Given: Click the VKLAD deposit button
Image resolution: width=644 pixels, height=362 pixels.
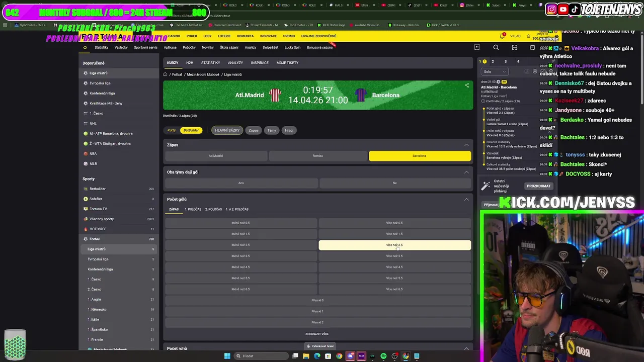Looking at the screenshot, I should coord(515,36).
